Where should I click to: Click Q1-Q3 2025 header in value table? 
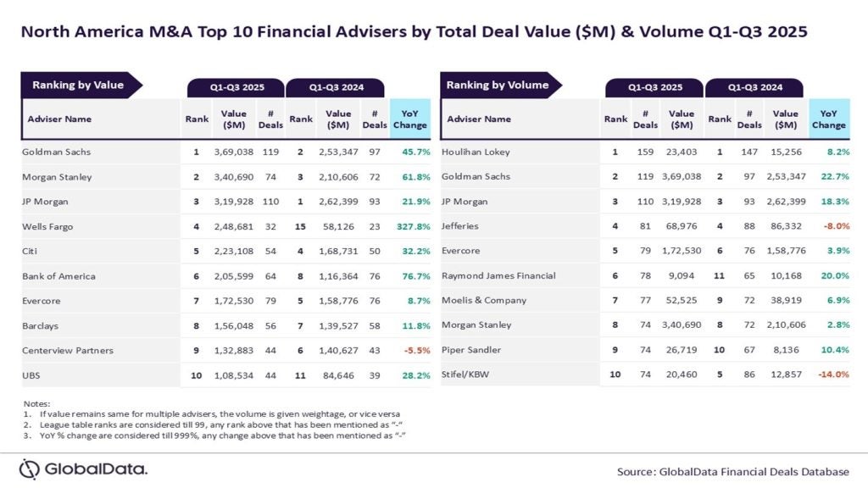[237, 87]
